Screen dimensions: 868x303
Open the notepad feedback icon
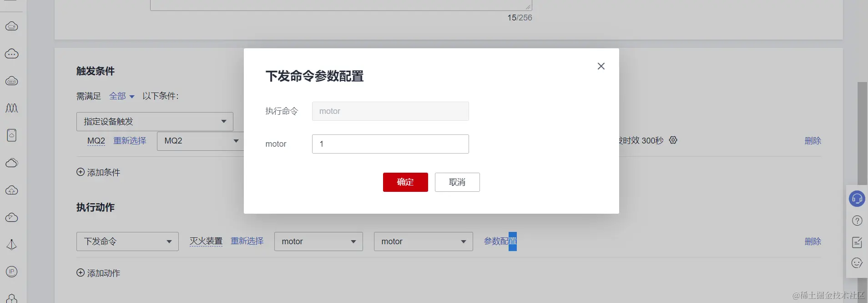point(857,242)
